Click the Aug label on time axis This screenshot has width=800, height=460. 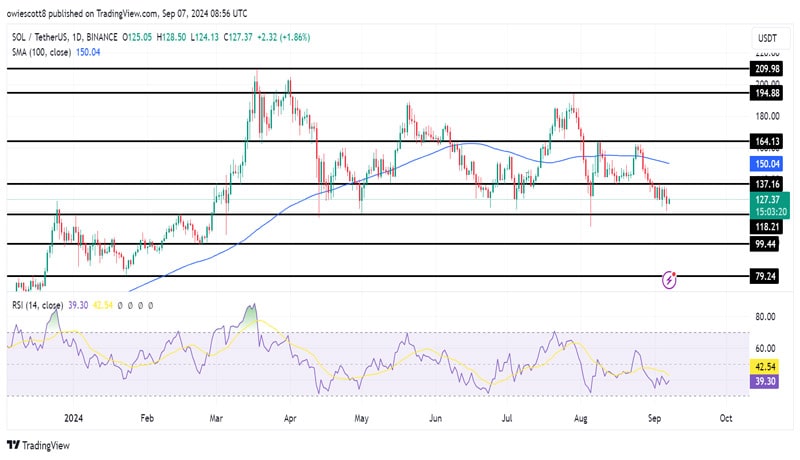click(x=581, y=418)
